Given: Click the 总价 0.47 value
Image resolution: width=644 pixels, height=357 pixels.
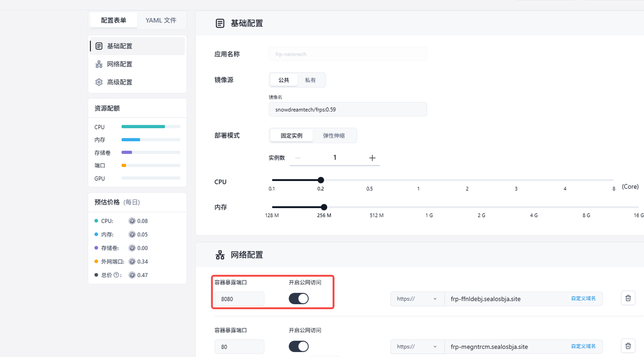Looking at the screenshot, I should point(142,275).
